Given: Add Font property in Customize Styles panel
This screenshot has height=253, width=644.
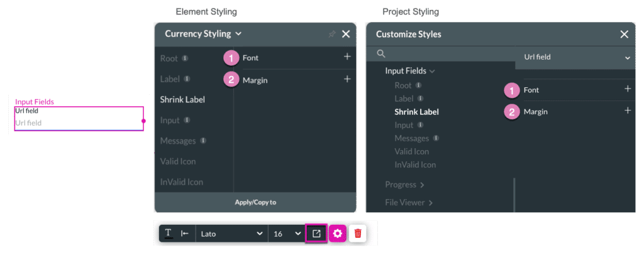Looking at the screenshot, I should click(x=627, y=89).
